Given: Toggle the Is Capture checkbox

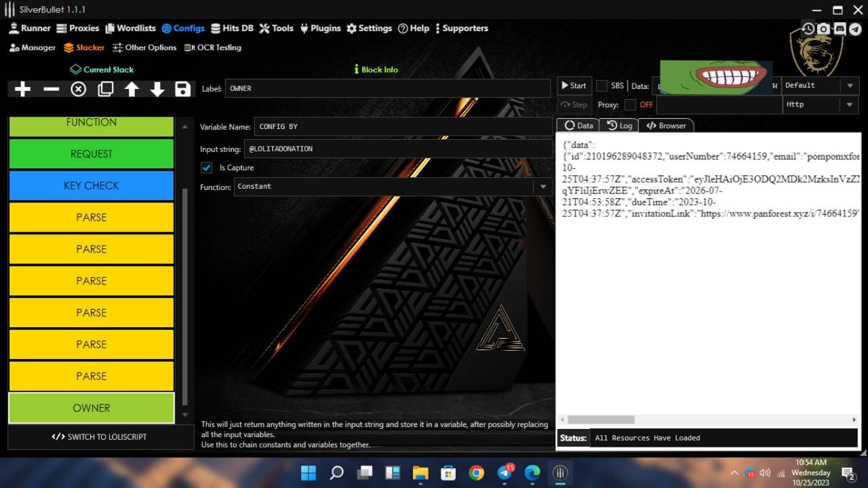Looking at the screenshot, I should point(207,168).
